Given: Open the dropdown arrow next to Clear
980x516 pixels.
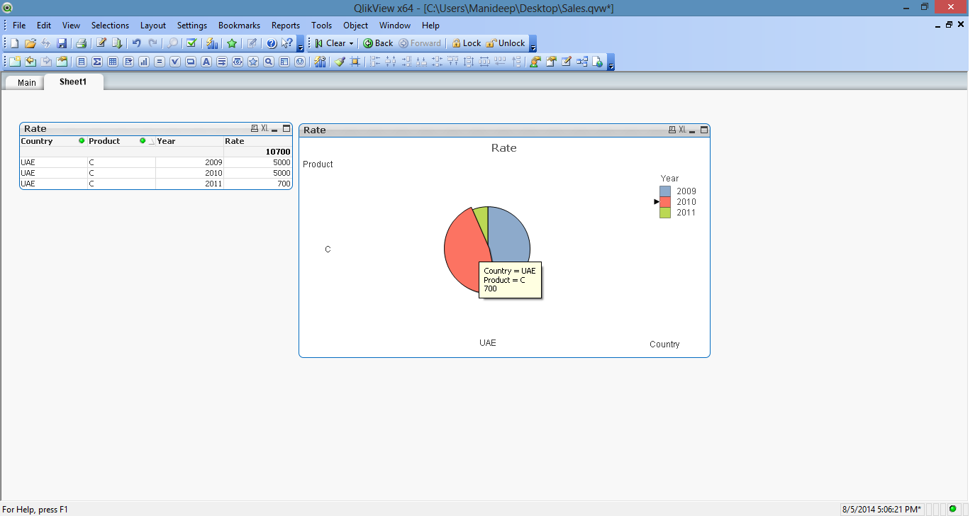Looking at the screenshot, I should [x=351, y=44].
